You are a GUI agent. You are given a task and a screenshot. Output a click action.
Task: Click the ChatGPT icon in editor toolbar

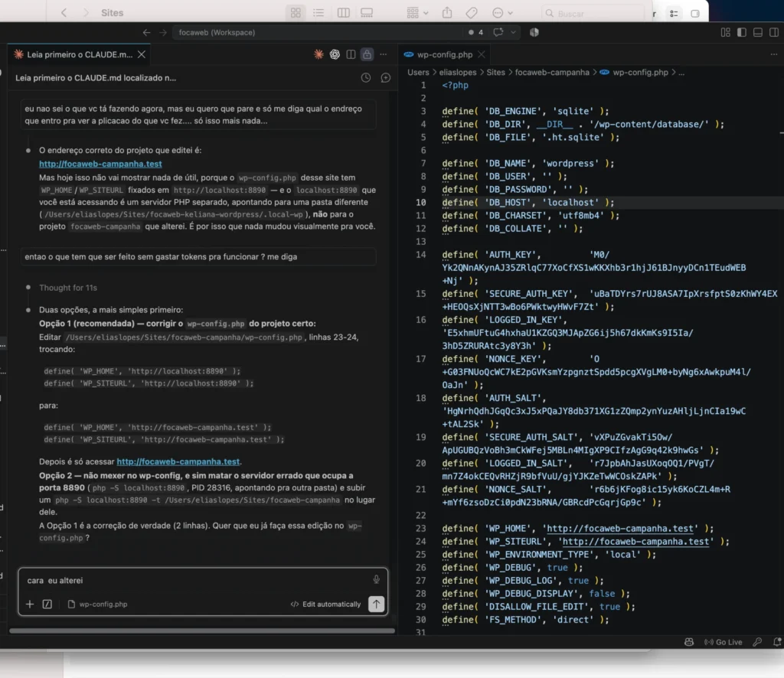pos(335,54)
